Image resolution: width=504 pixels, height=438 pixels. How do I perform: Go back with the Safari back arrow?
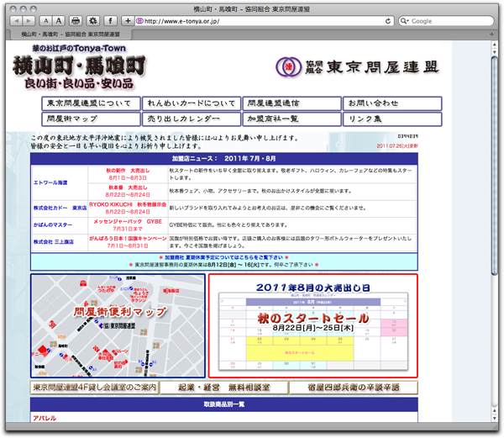(16, 21)
